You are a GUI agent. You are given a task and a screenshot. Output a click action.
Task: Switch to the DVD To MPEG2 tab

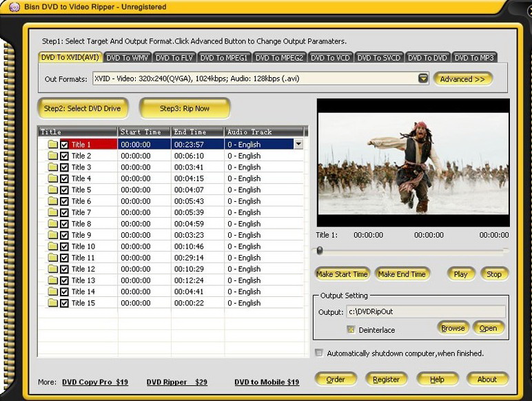click(279, 58)
